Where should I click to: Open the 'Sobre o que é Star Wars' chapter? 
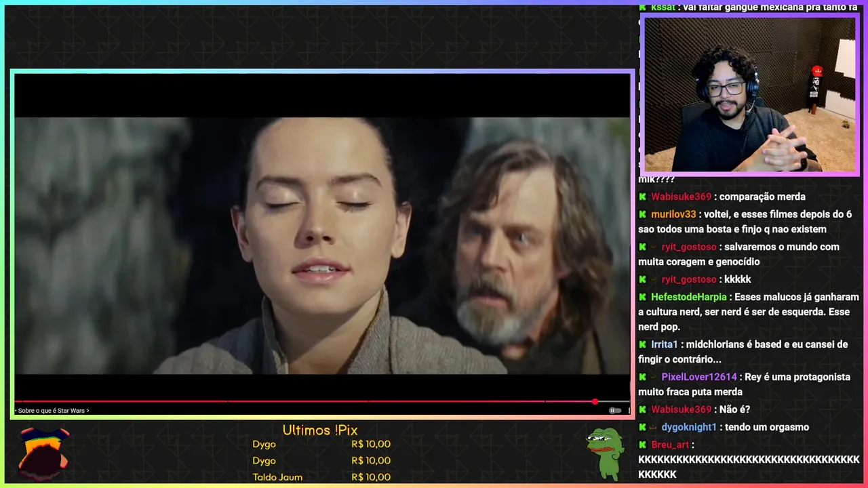tap(53, 411)
